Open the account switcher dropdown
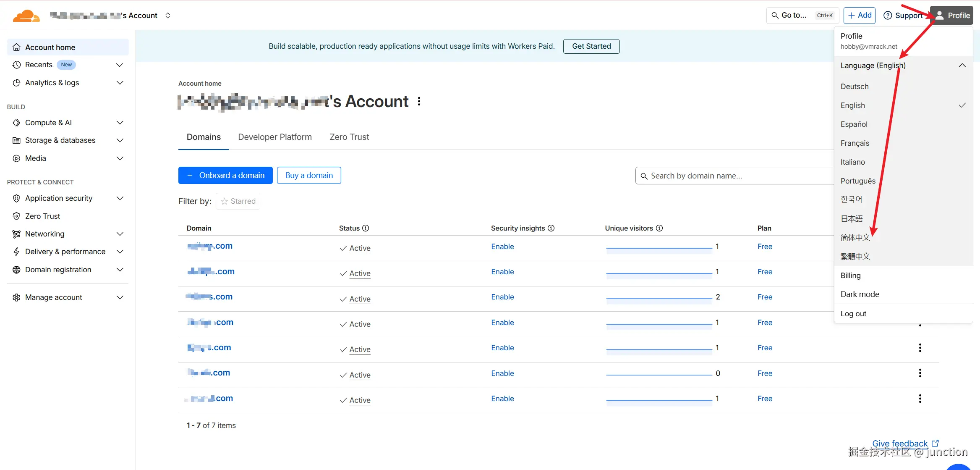This screenshot has height=470, width=980. 167,16
